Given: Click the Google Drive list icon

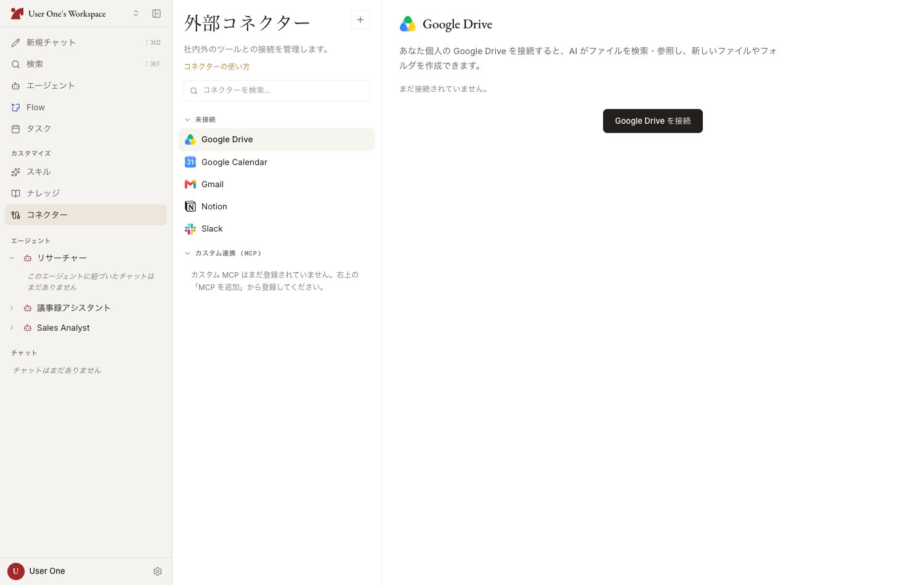Looking at the screenshot, I should tap(190, 140).
